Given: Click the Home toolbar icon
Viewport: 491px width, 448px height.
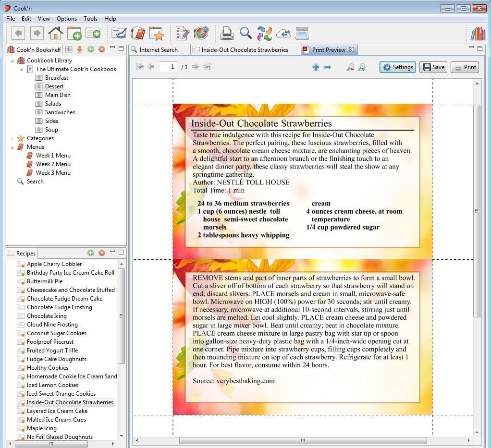Looking at the screenshot, I should click(x=55, y=33).
